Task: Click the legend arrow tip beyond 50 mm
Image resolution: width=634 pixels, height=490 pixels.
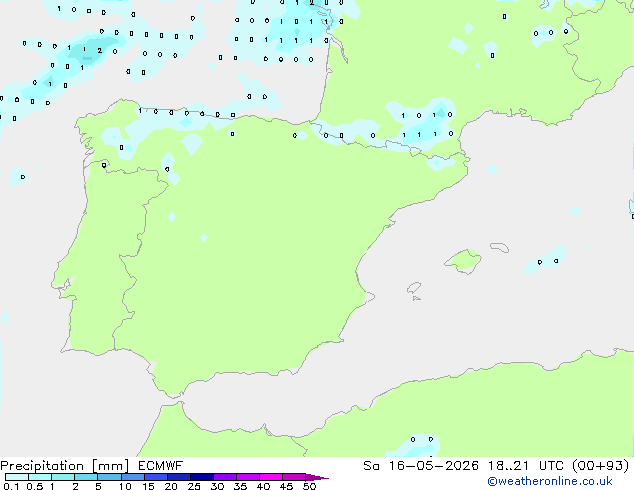Action: [x=317, y=477]
